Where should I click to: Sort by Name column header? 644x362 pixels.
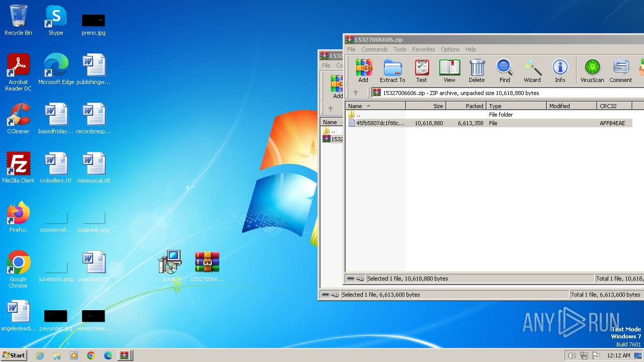click(x=375, y=106)
